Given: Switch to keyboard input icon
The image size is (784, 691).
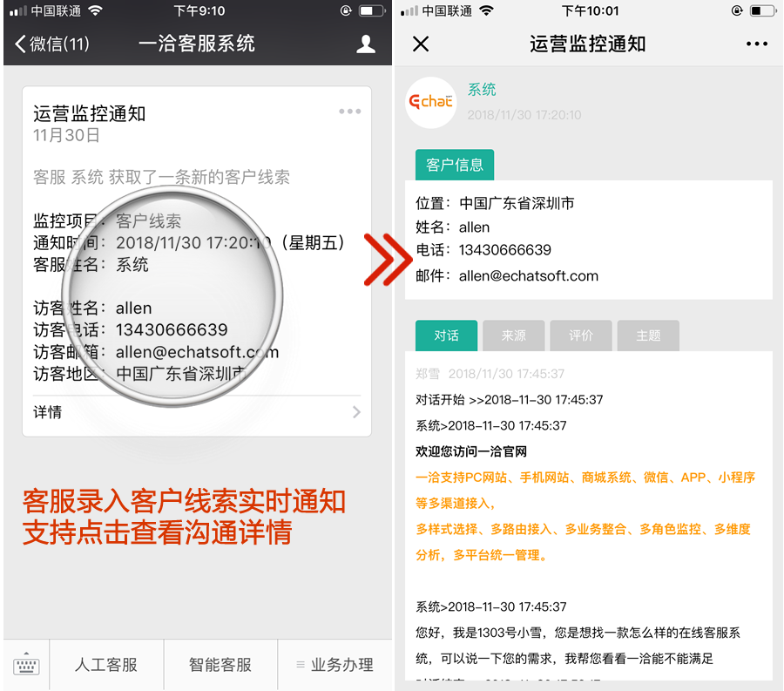Looking at the screenshot, I should 26,665.
